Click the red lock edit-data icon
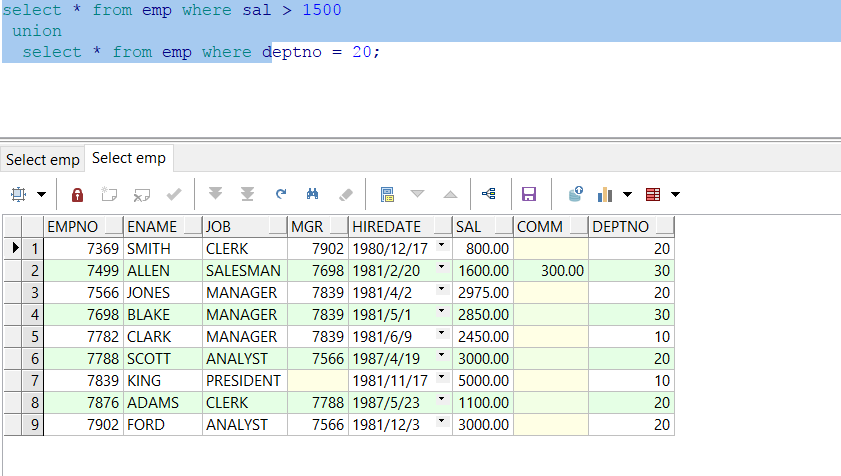841x476 pixels. coord(77,194)
